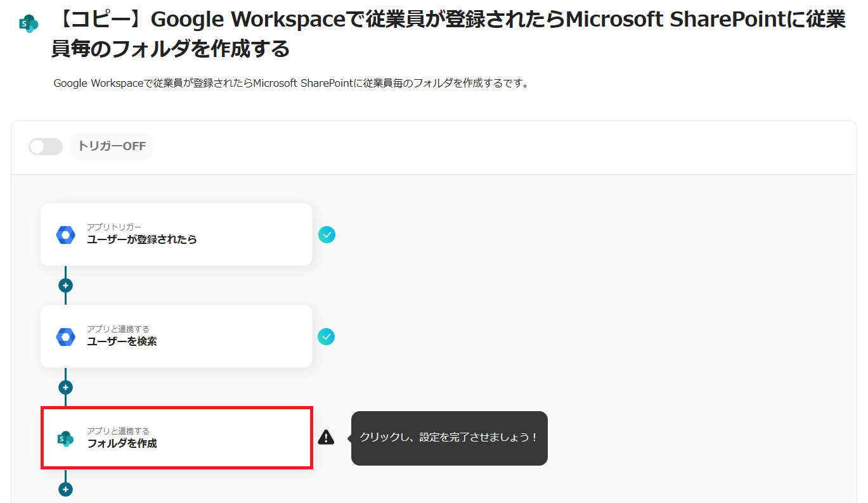868x503 pixels.
Task: Add a step below フォルダを作成
Action: point(65,489)
